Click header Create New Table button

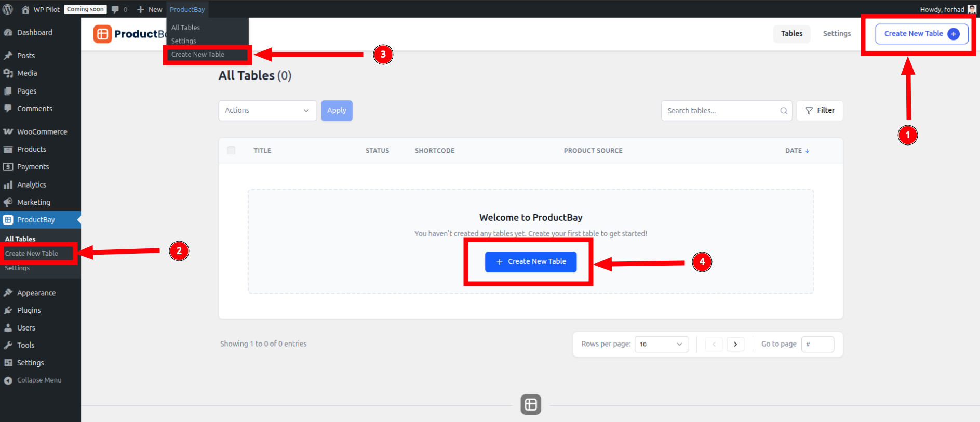922,34
